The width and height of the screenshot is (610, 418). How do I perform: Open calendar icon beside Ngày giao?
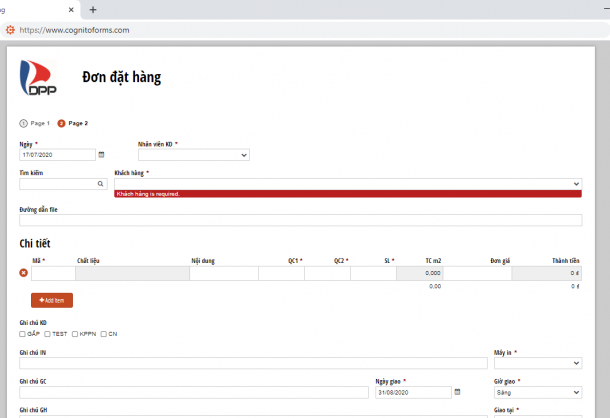(458, 392)
